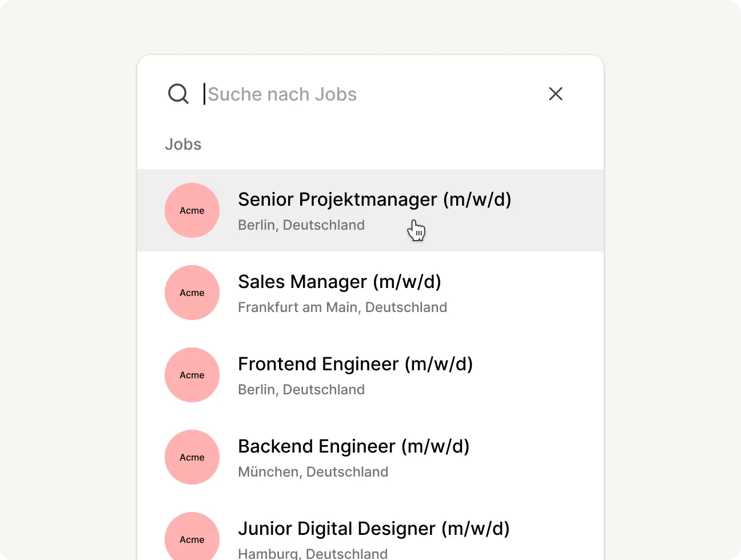Click 'Frankfurt am Main, Deutschland' location text
741x560 pixels.
pyautogui.click(x=342, y=307)
